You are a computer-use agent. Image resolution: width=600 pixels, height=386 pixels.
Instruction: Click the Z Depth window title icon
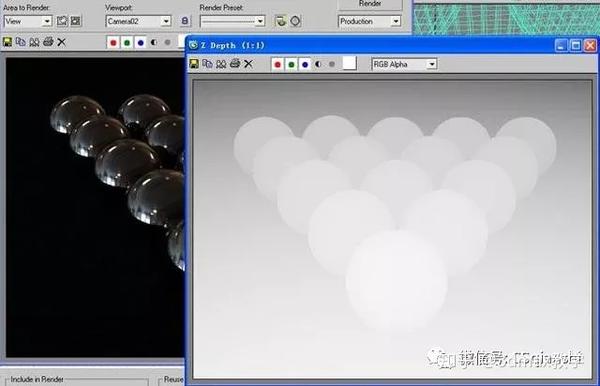pos(194,45)
